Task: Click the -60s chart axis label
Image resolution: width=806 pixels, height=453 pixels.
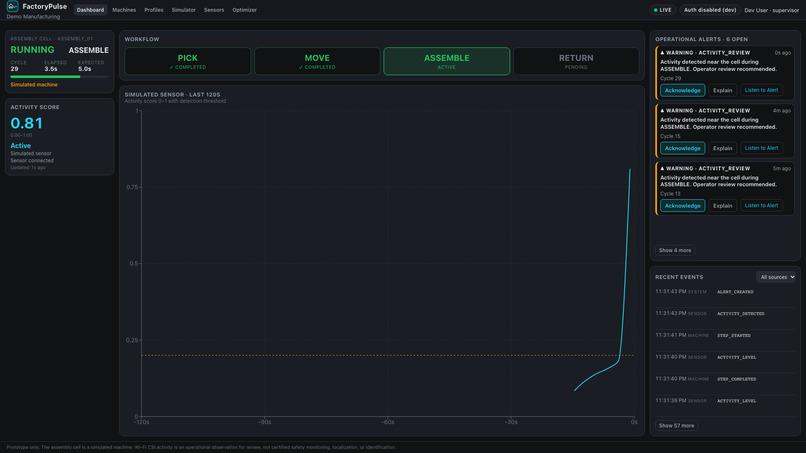Action: point(388,422)
